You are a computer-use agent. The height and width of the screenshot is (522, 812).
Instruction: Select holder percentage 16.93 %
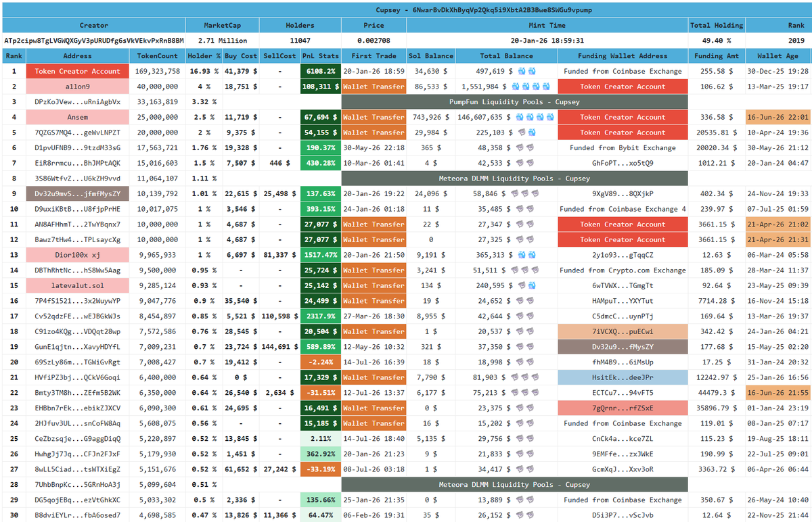point(204,71)
